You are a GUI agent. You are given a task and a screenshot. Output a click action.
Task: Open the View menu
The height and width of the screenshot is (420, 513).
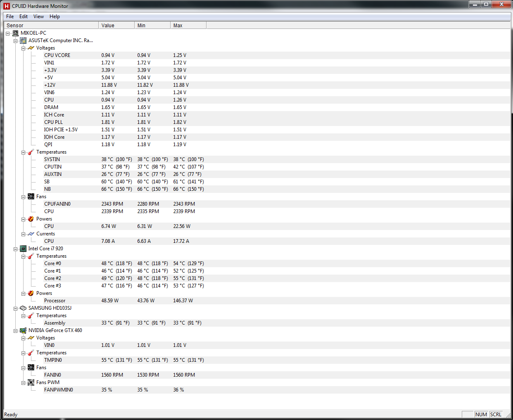[38, 17]
